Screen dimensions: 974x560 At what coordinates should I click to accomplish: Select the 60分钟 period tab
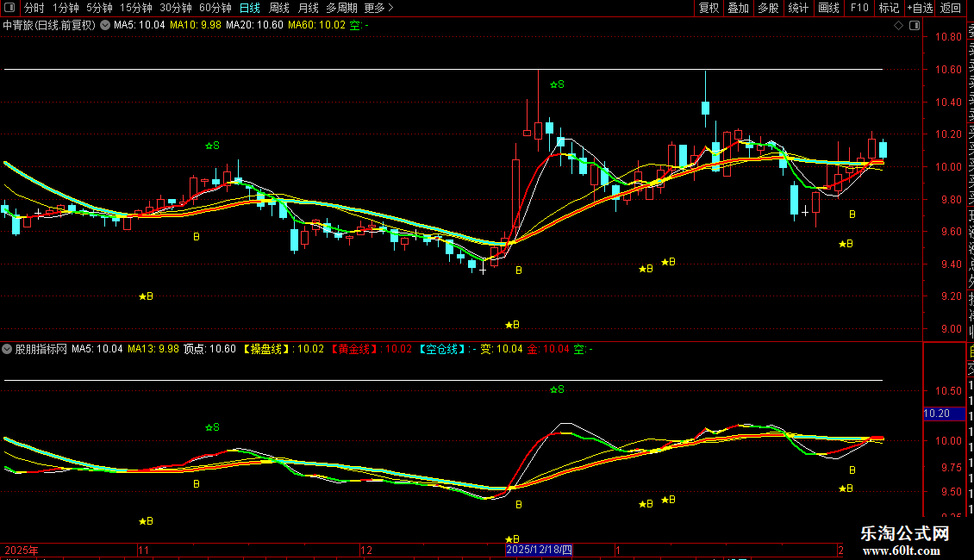(x=215, y=8)
